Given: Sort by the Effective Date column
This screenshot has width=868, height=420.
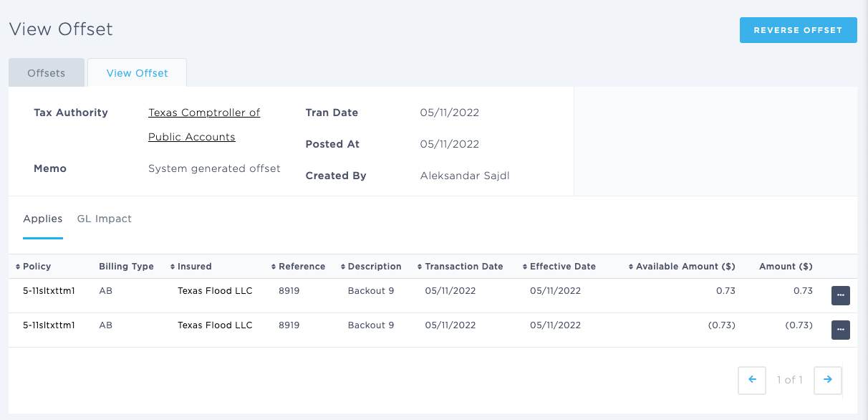Looking at the screenshot, I should [559, 267].
